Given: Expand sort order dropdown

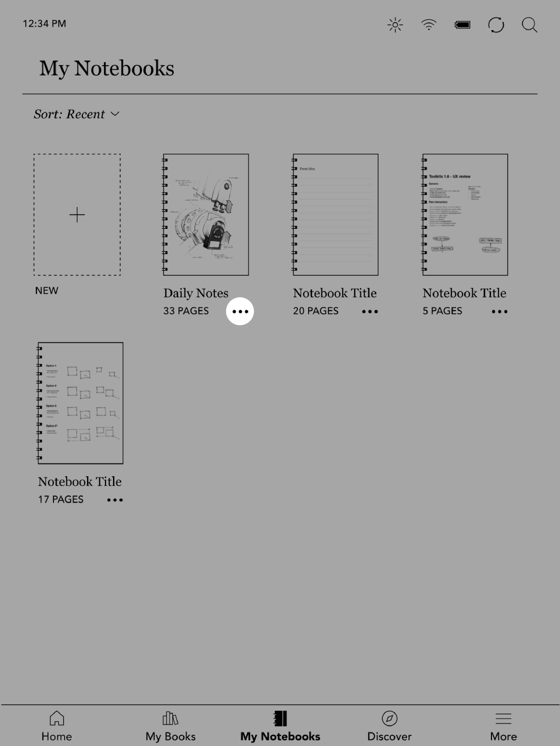Looking at the screenshot, I should (76, 114).
